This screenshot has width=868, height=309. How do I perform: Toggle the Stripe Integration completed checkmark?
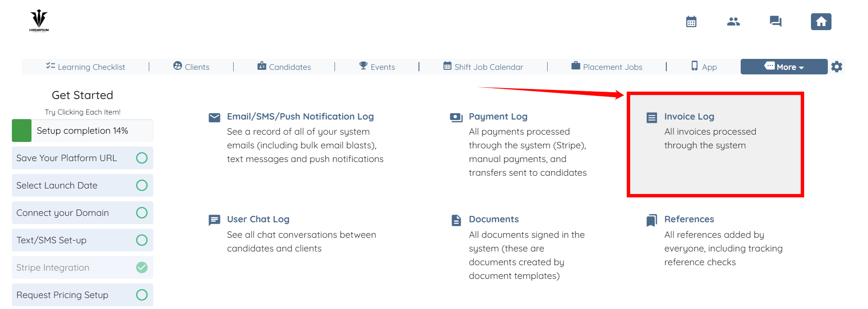[x=142, y=267]
